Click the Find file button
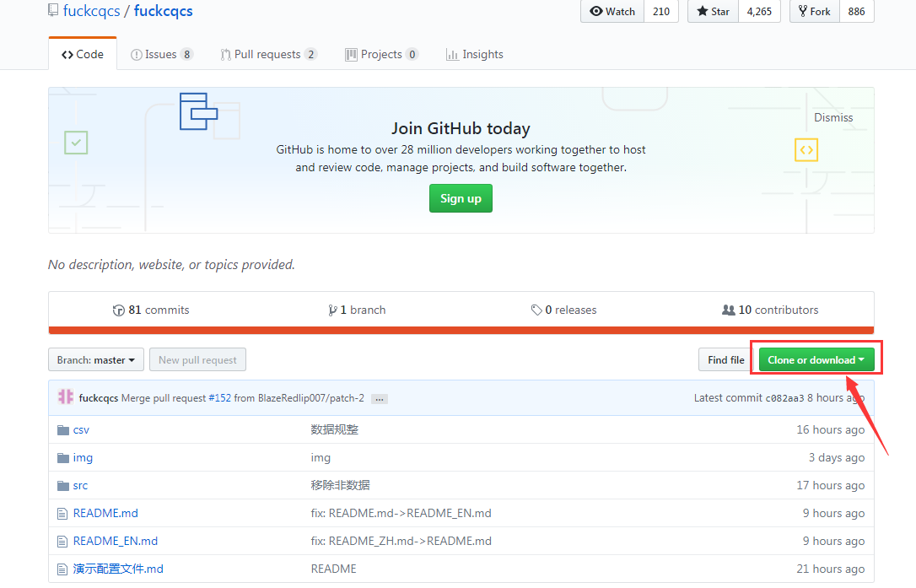The height and width of the screenshot is (588, 916). (726, 360)
